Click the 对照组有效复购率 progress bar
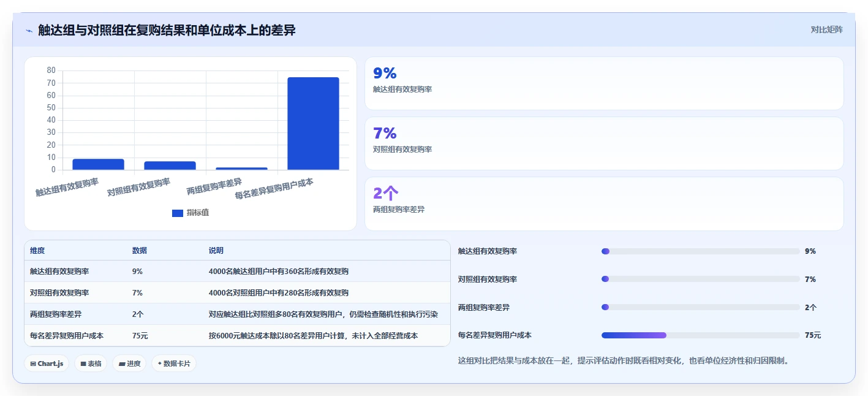The image size is (868, 396). click(x=701, y=279)
